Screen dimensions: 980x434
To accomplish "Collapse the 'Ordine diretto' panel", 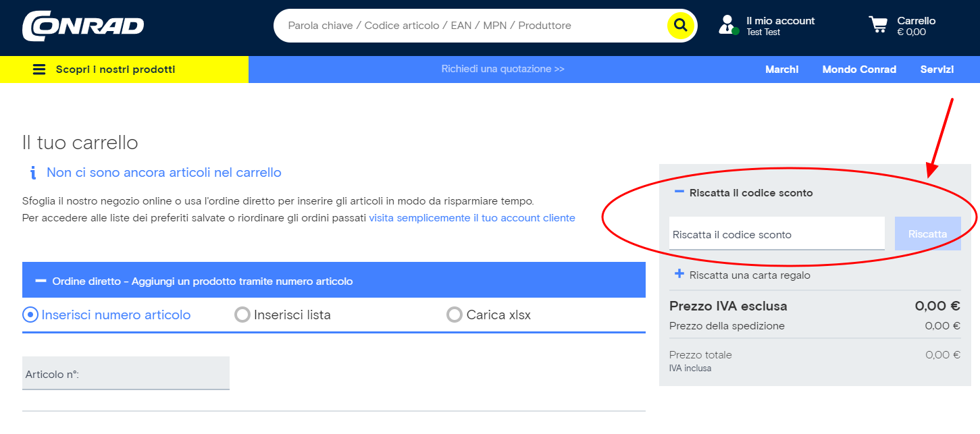I will coord(41,281).
